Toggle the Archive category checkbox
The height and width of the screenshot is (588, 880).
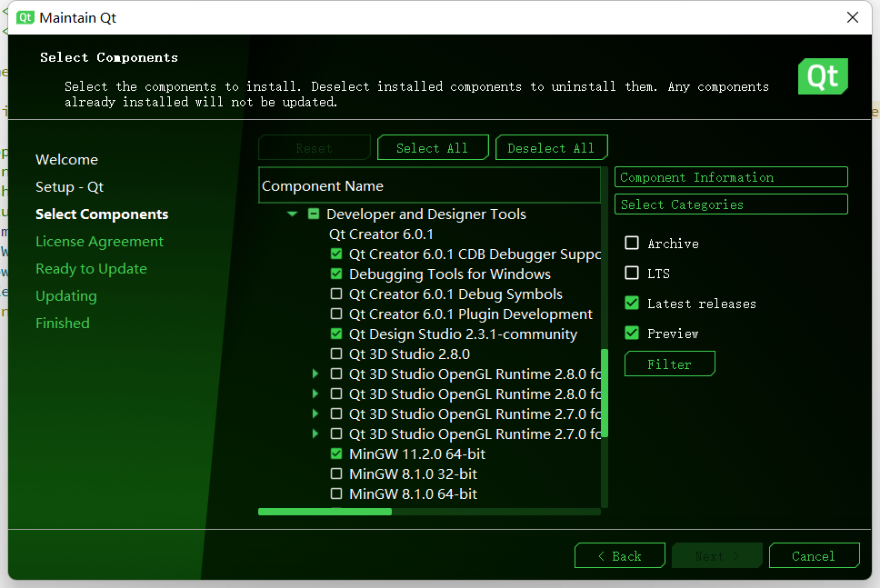[632, 243]
